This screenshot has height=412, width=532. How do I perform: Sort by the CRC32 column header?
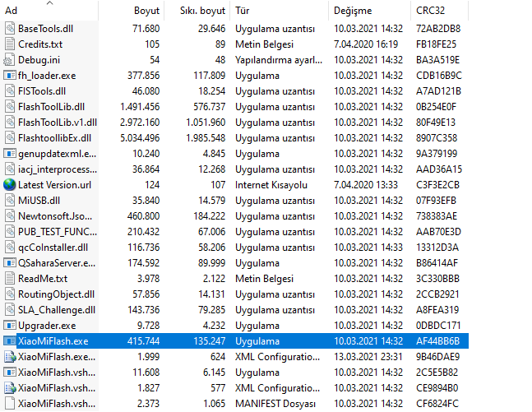[x=440, y=10]
